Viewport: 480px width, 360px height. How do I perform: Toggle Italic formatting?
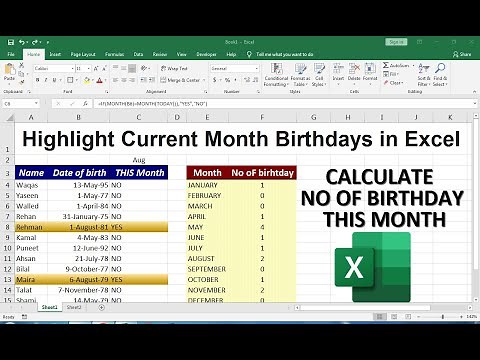pos(46,80)
